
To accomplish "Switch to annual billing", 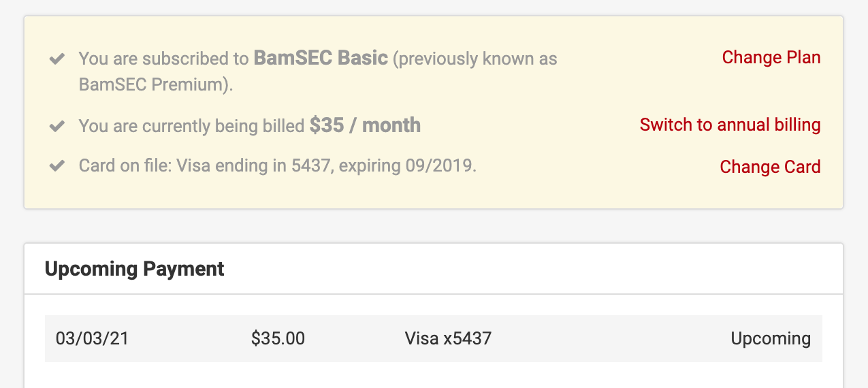I will pyautogui.click(x=730, y=125).
